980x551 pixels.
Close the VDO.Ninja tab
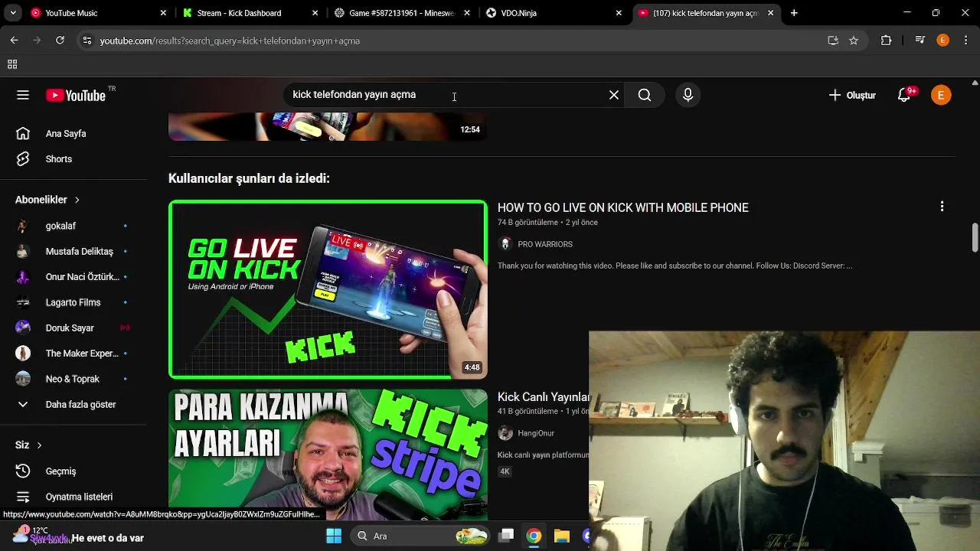pos(619,13)
